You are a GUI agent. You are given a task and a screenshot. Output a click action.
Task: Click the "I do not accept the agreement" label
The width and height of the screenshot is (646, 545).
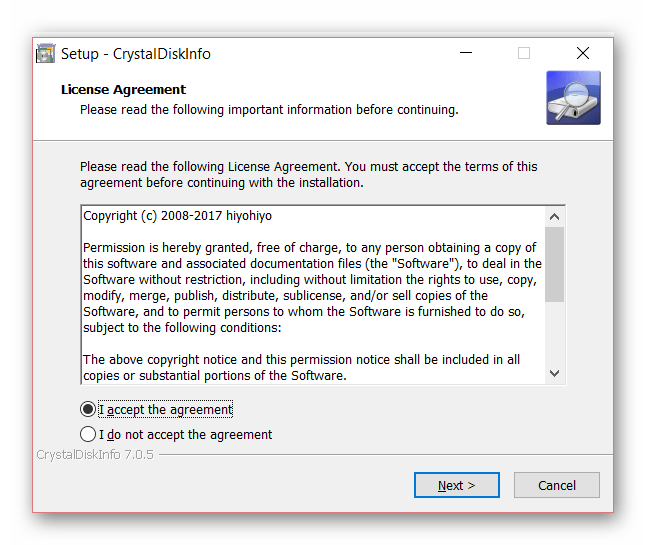click(x=185, y=435)
